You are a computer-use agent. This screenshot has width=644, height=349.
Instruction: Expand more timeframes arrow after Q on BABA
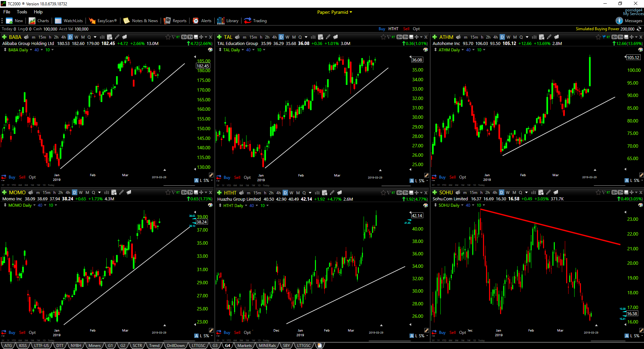pos(95,37)
